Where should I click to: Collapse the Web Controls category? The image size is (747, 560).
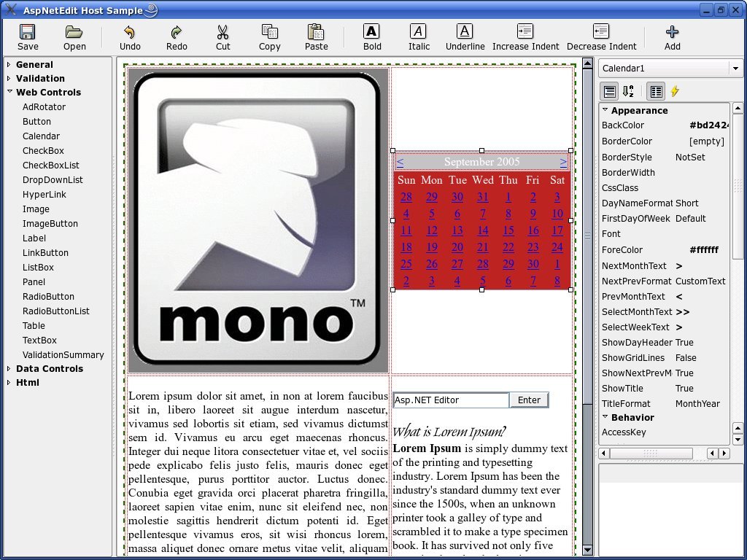9,91
